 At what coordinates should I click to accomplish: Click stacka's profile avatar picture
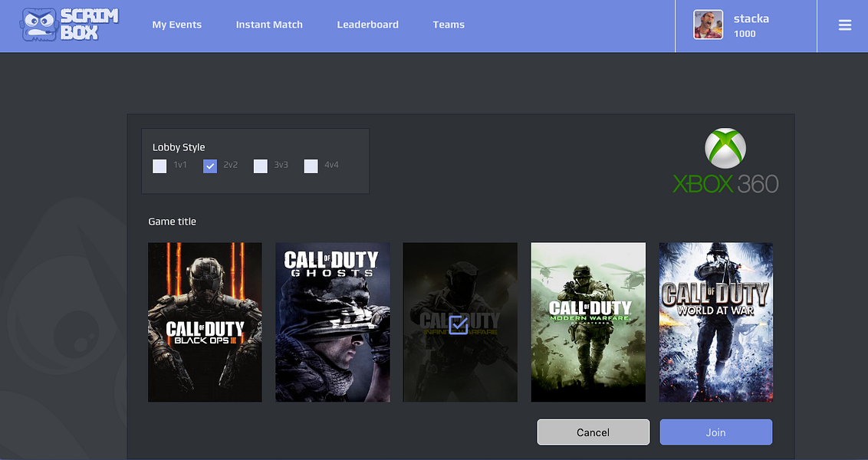pyautogui.click(x=708, y=24)
